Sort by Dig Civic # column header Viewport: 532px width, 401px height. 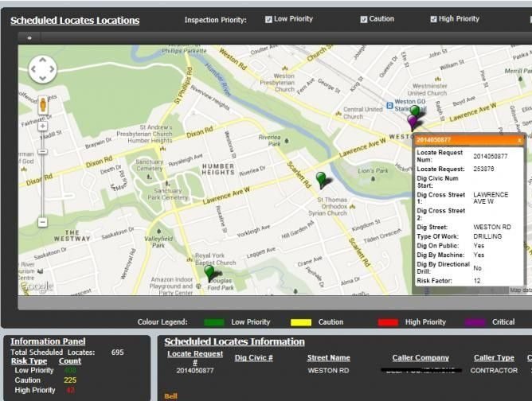point(254,358)
